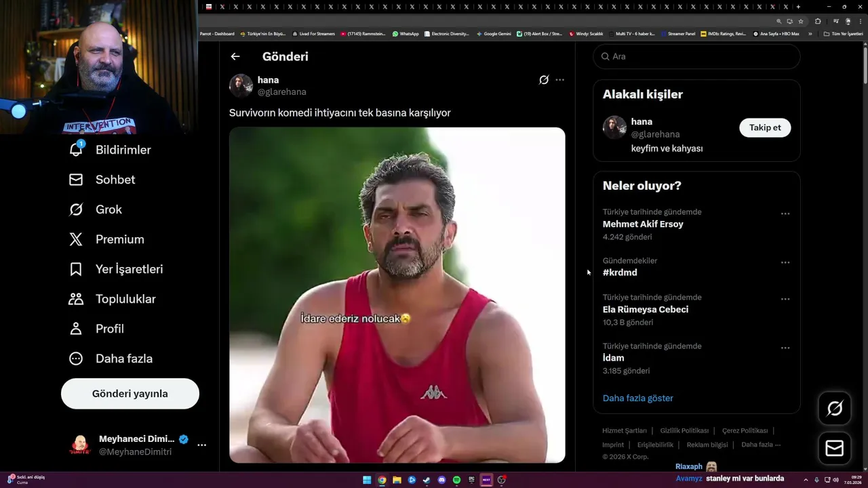Open Tüm Yer İşaretleri folder

843,34
